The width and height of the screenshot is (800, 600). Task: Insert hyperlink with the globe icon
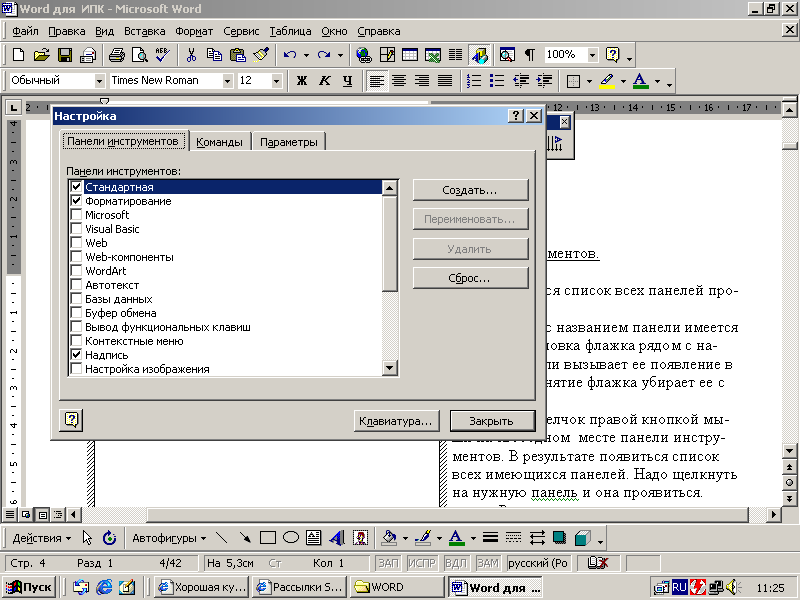tap(364, 55)
